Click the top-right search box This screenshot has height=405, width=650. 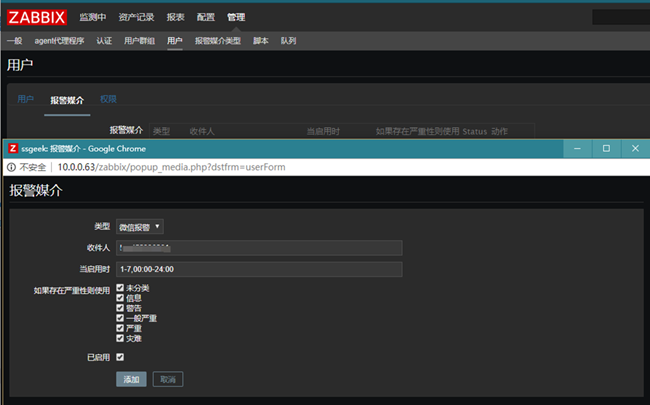click(621, 17)
